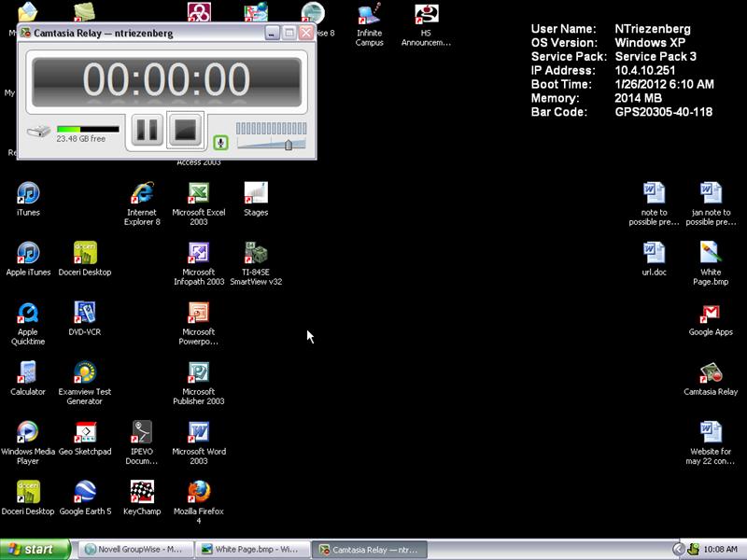Select the 'jan note to possible pre...' document
Image resolution: width=747 pixels, height=560 pixels.
click(x=711, y=203)
